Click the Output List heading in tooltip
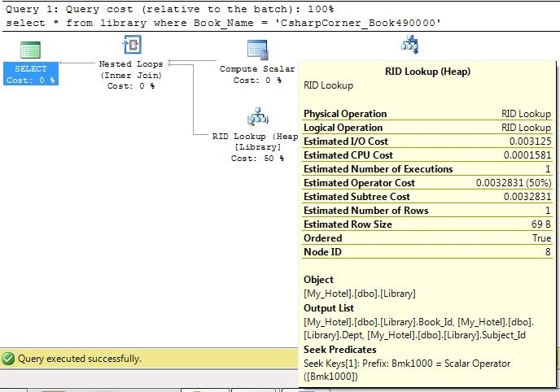560x392 pixels. 329,308
